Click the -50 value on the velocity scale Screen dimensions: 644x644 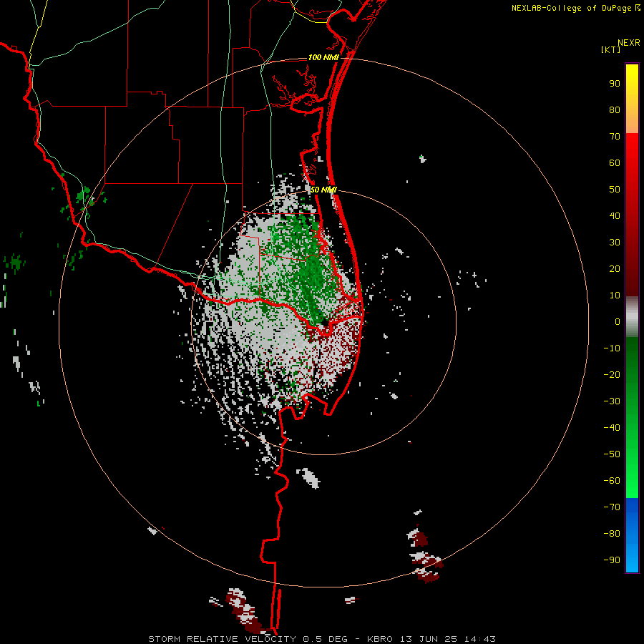612,454
